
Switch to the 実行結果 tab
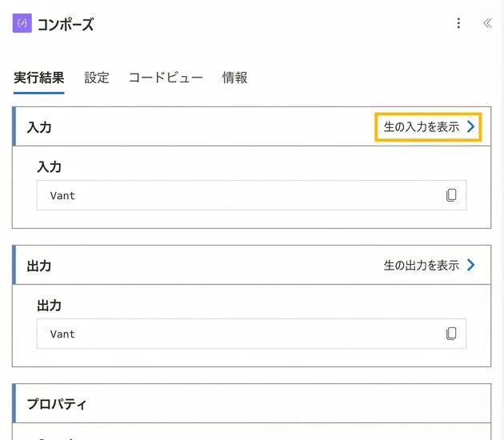39,78
